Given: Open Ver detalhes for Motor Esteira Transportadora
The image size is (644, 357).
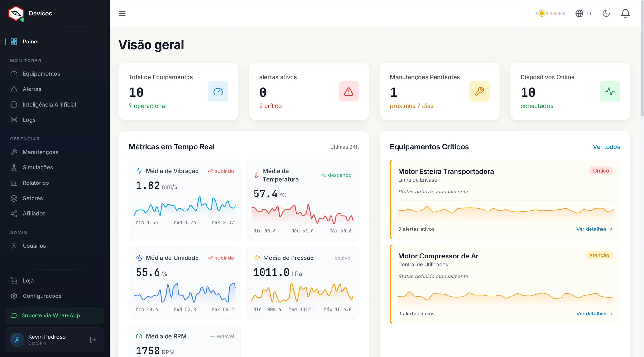Looking at the screenshot, I should click(x=594, y=229).
